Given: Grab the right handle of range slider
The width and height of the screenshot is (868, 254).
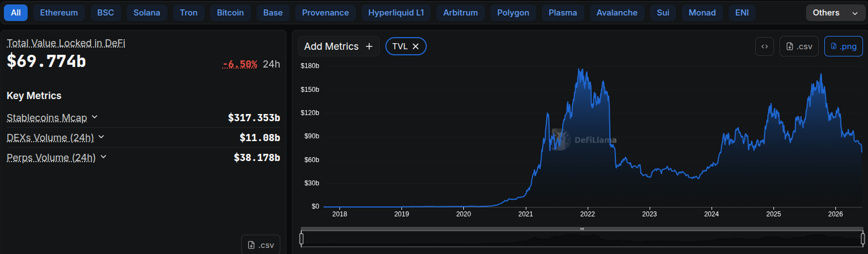Looking at the screenshot, I should click(862, 239).
